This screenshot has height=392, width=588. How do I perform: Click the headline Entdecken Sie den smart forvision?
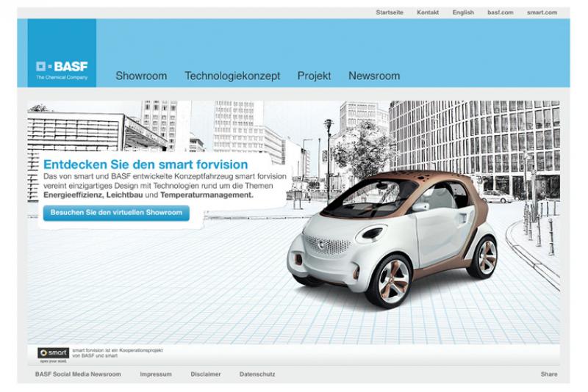146,164
